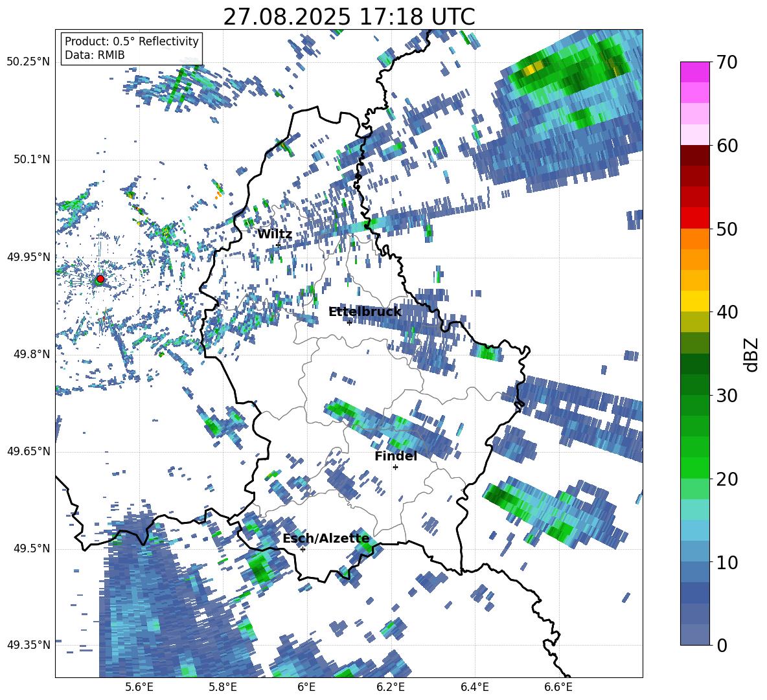767x700 pixels.
Task: Click the title timestamp 27.08.2025 17:18 UTC
Action: click(x=349, y=17)
